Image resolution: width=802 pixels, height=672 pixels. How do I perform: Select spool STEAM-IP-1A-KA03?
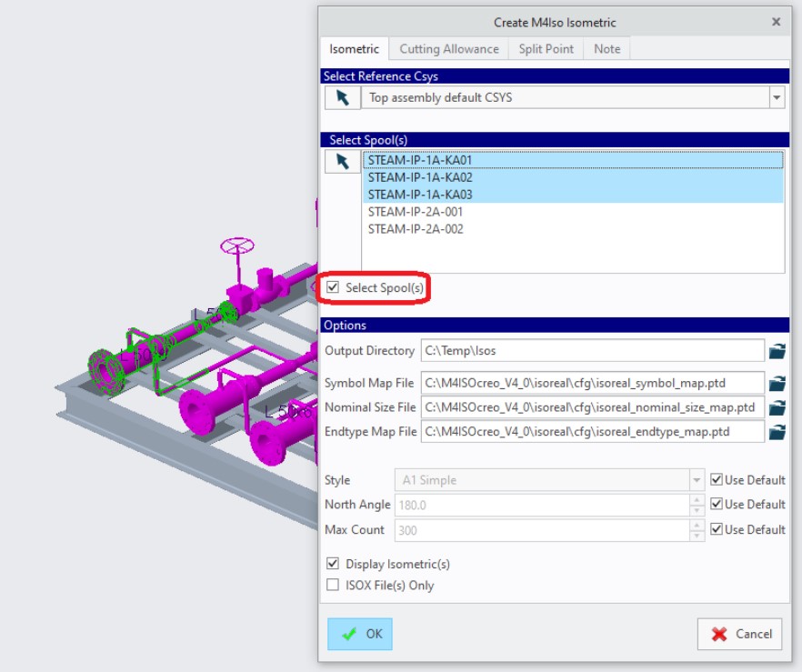(x=573, y=195)
